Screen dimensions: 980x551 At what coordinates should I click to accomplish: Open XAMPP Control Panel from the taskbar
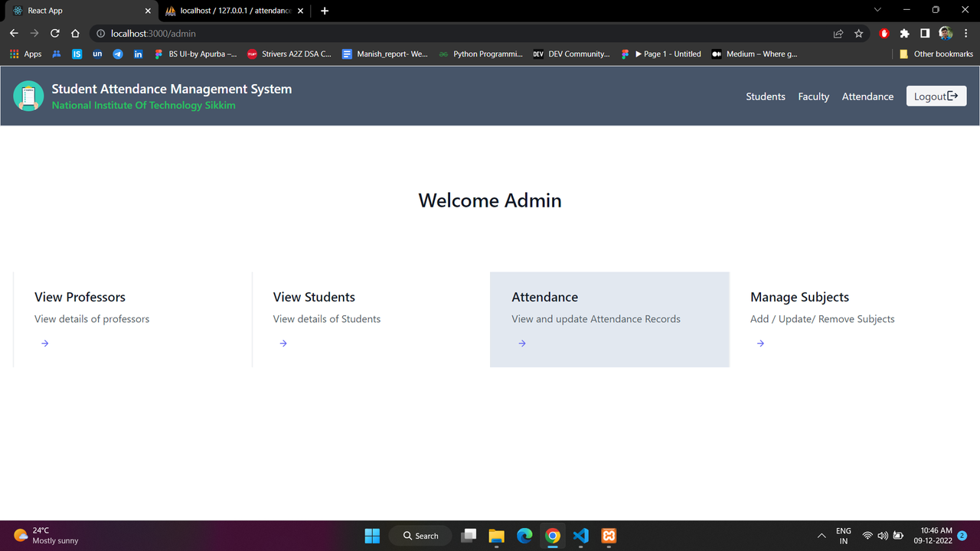pos(608,536)
